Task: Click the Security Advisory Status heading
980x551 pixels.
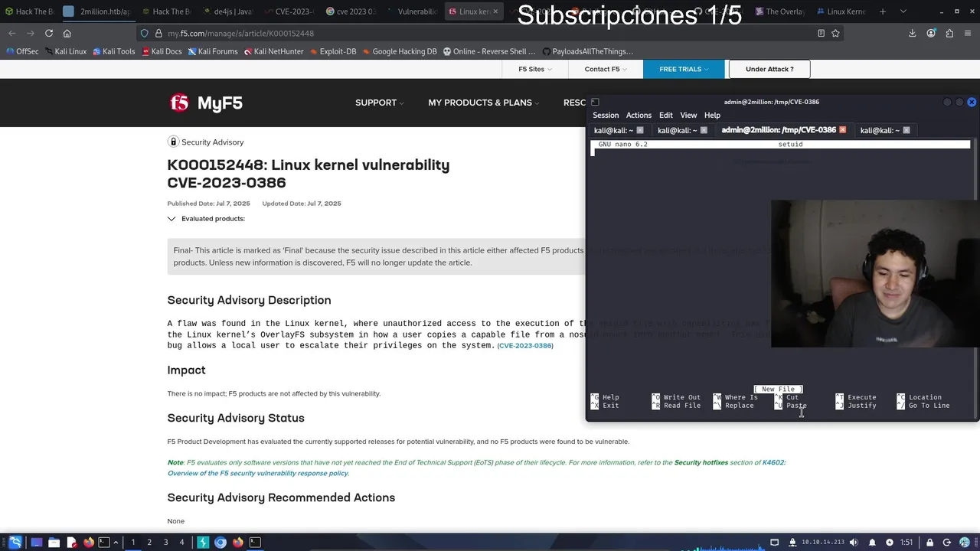Action: 236,418
